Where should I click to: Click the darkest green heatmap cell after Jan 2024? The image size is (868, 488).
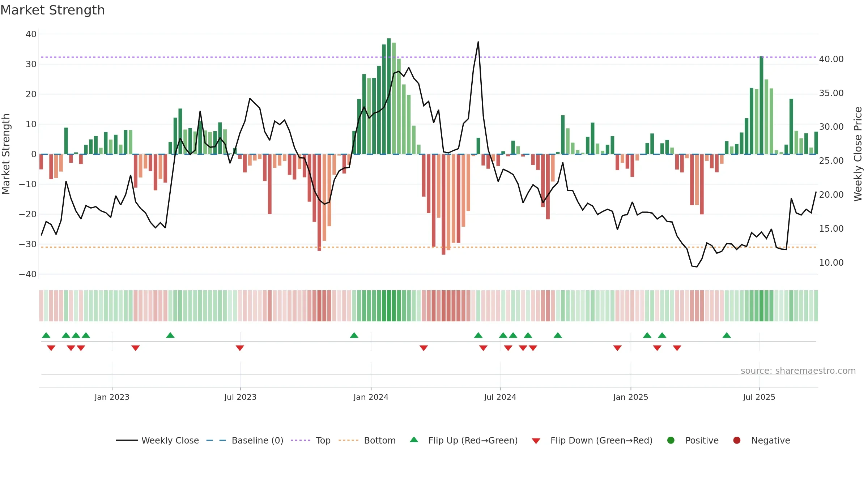pos(389,306)
